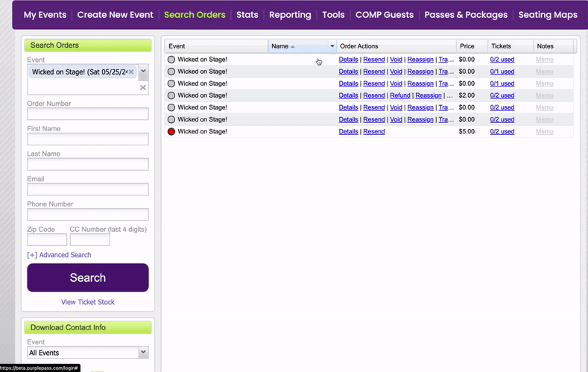This screenshot has height=372, width=588.
Task: Focus the CC Number last 4 digits field
Action: pos(89,239)
